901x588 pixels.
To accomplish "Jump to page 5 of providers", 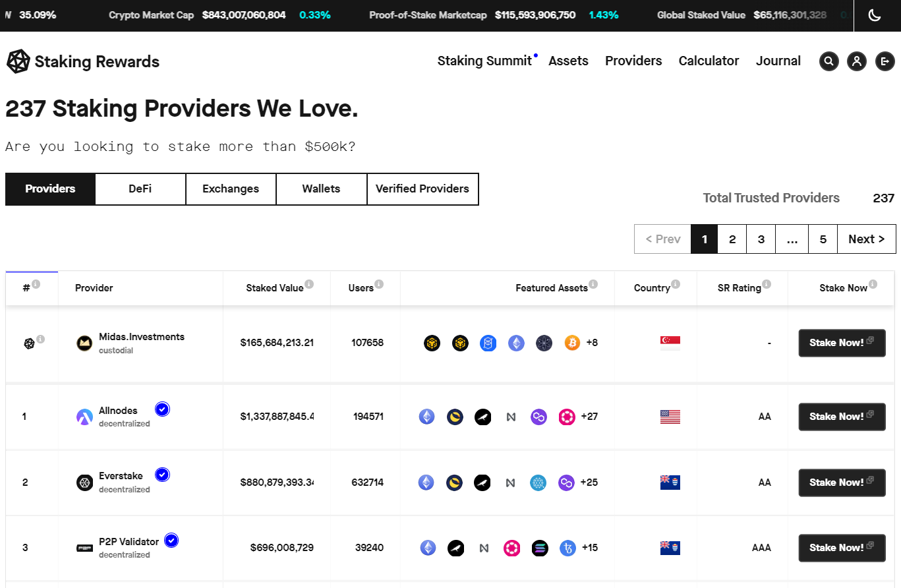I will point(823,239).
